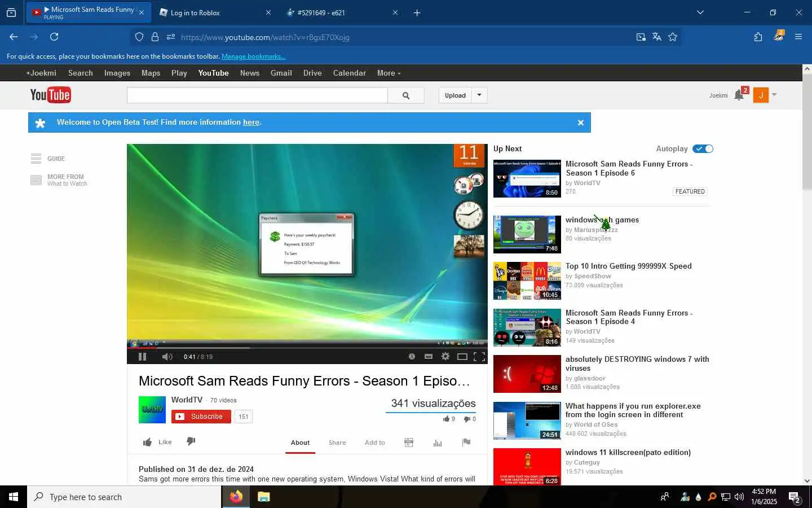The height and width of the screenshot is (508, 812).
Task: Enter fullscreen using the player icon
Action: click(479, 357)
